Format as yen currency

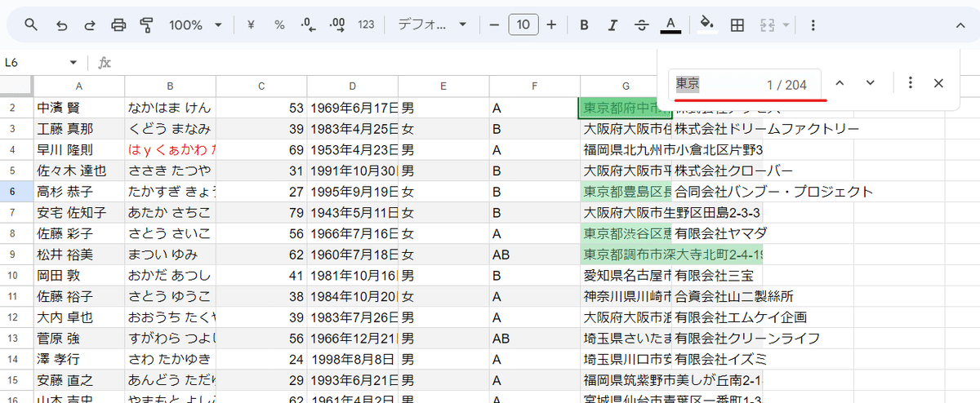(251, 25)
